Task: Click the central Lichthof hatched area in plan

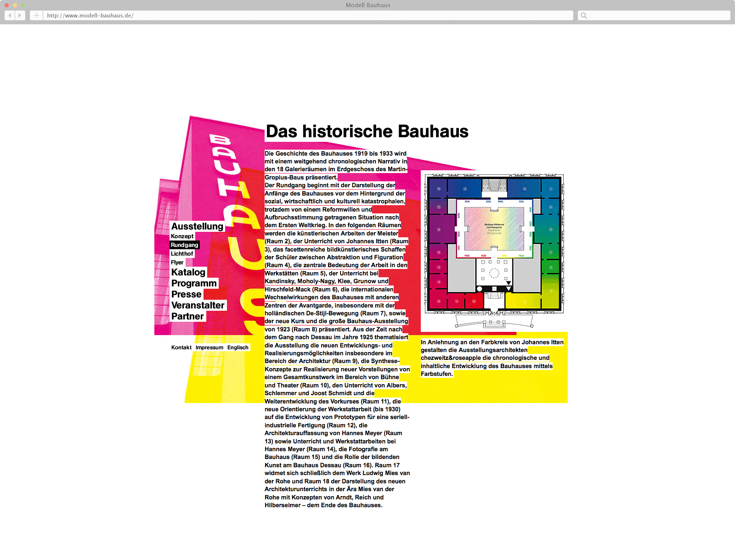Action: tap(494, 228)
